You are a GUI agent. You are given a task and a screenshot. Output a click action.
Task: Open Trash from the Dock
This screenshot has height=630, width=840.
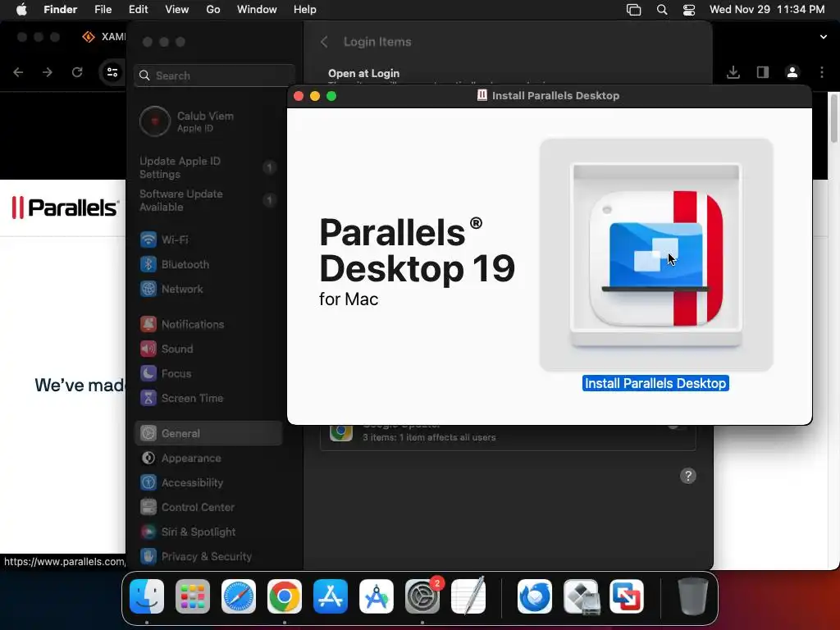coord(693,596)
